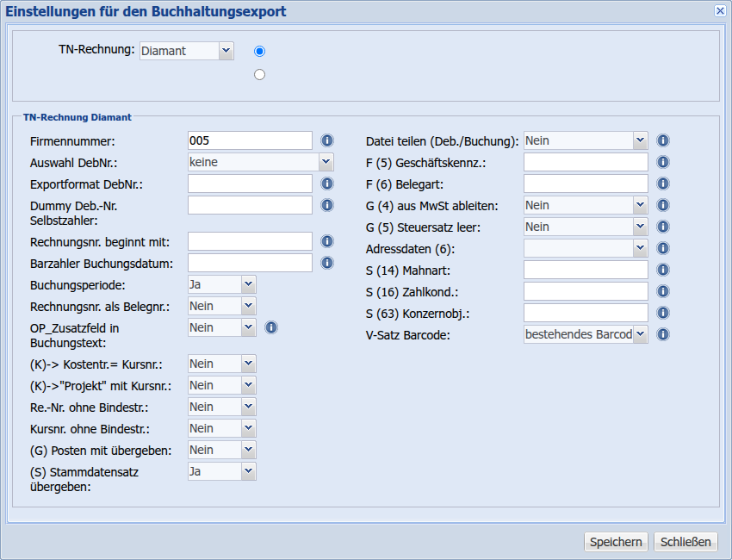Click info icon for Barzahler Buchungsdatum
The height and width of the screenshot is (560, 732).
click(x=327, y=263)
